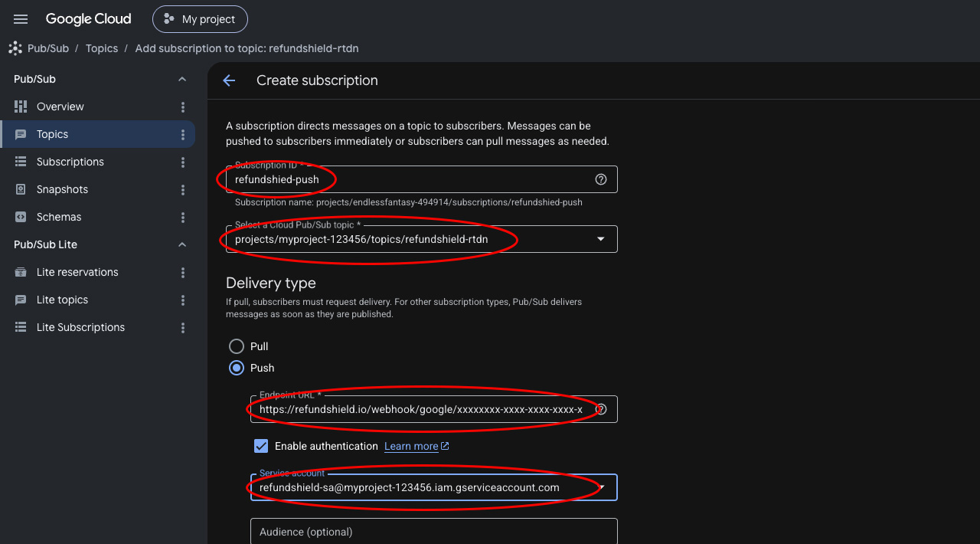Click the Audience (optional) field

coord(434,532)
